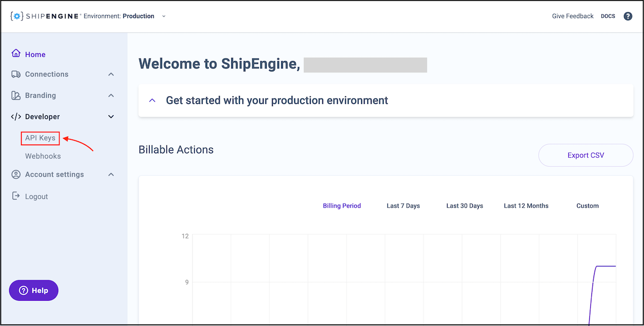644x326 pixels.
Task: Click the Home house icon
Action: point(16,54)
